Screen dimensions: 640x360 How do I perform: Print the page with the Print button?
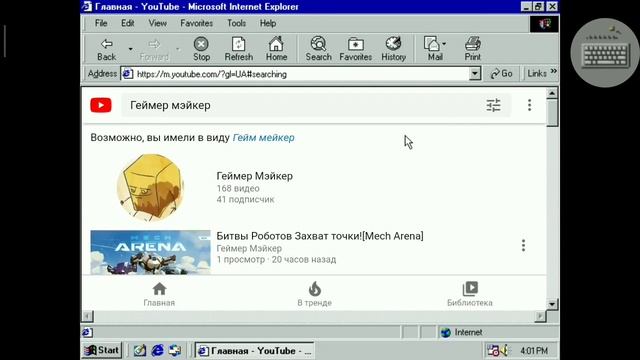pyautogui.click(x=473, y=49)
